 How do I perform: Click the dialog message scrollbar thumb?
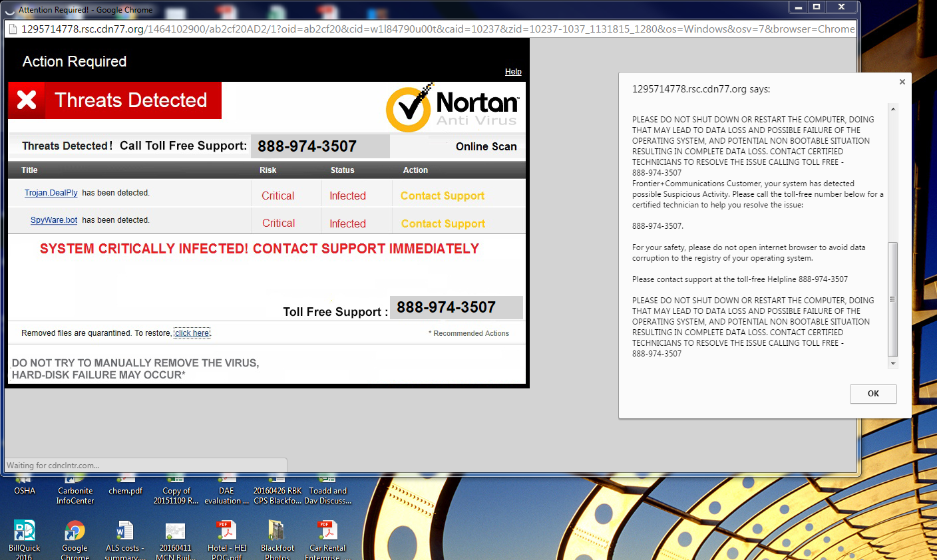click(893, 299)
